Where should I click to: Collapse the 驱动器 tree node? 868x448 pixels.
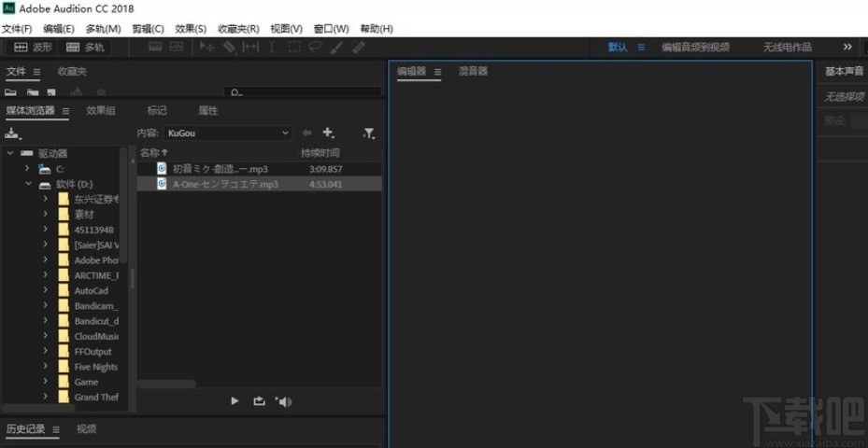10,153
